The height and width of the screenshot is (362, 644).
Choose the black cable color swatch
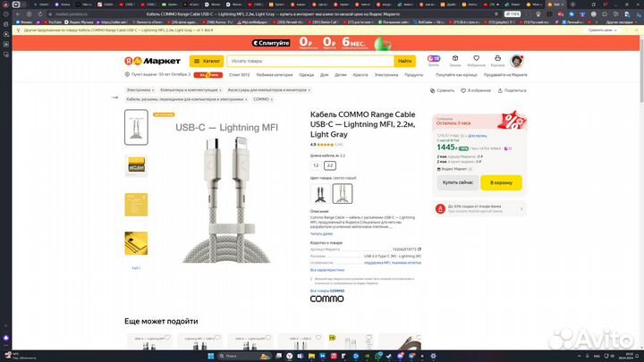point(320,193)
